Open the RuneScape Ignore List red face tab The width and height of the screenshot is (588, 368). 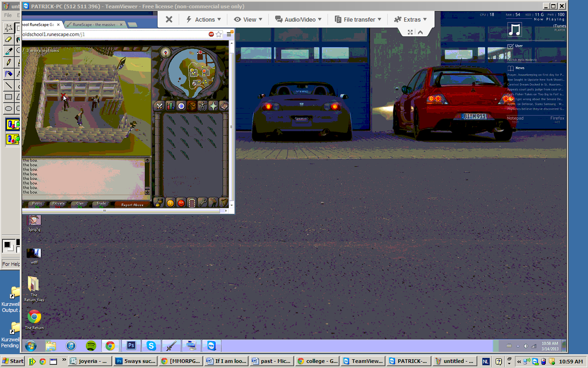181,202
